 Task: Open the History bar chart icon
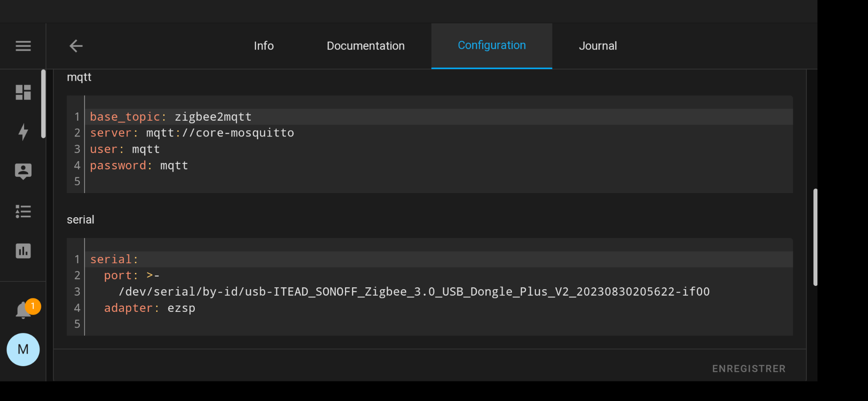pyautogui.click(x=23, y=251)
